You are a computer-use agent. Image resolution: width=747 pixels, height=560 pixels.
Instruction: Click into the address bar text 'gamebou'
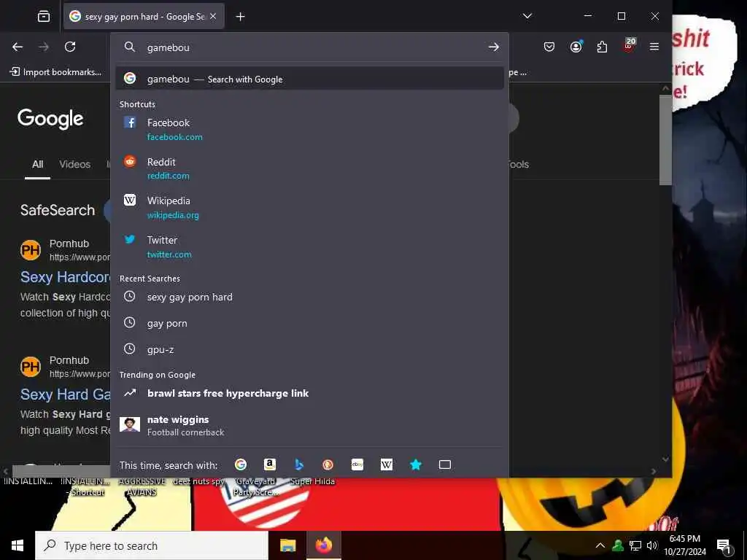(169, 47)
